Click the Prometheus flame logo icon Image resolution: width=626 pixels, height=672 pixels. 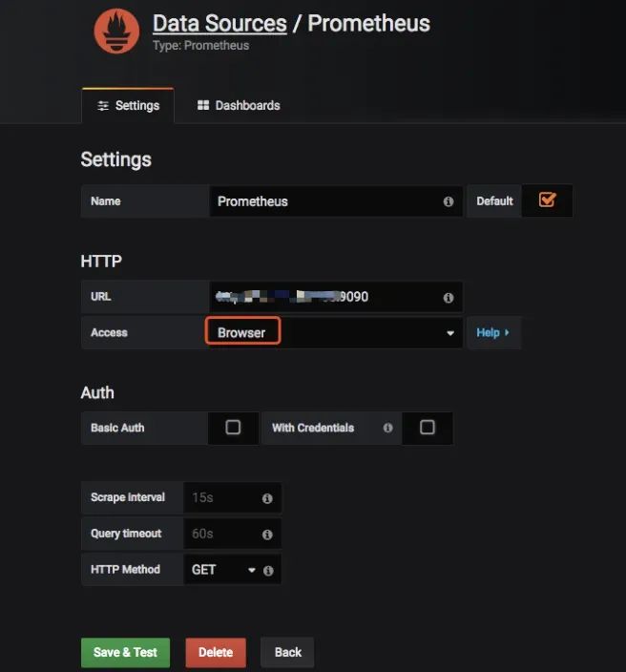(x=116, y=31)
